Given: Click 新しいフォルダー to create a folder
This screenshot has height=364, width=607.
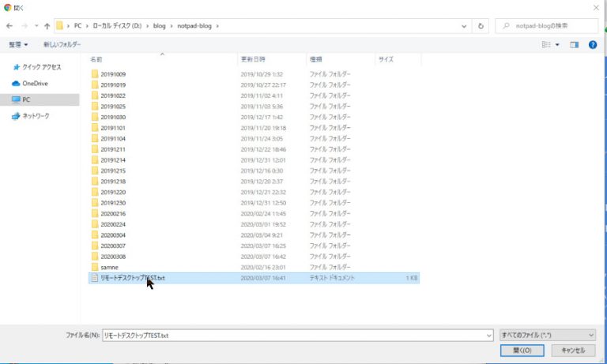Looking at the screenshot, I should point(62,45).
